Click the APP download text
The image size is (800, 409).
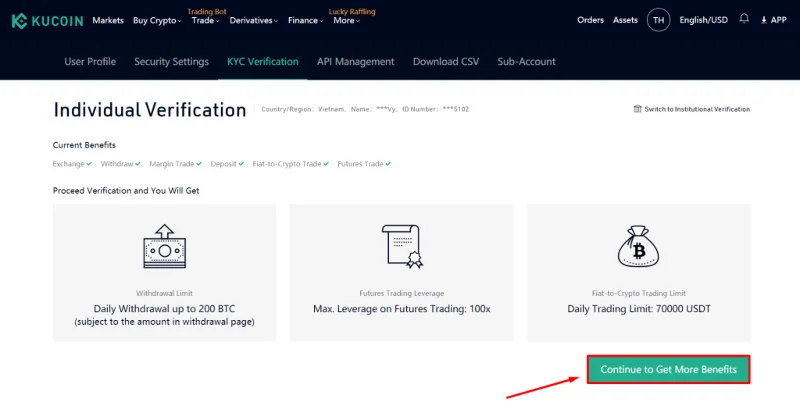click(x=779, y=20)
